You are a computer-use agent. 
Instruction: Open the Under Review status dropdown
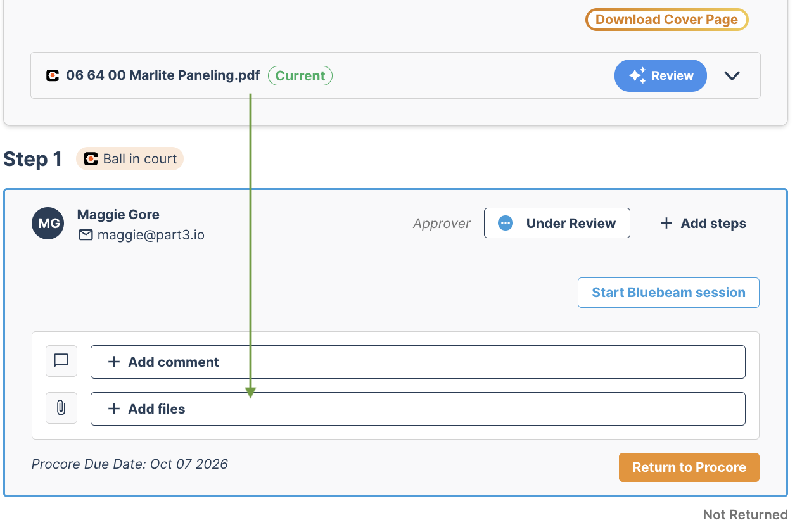pos(557,223)
